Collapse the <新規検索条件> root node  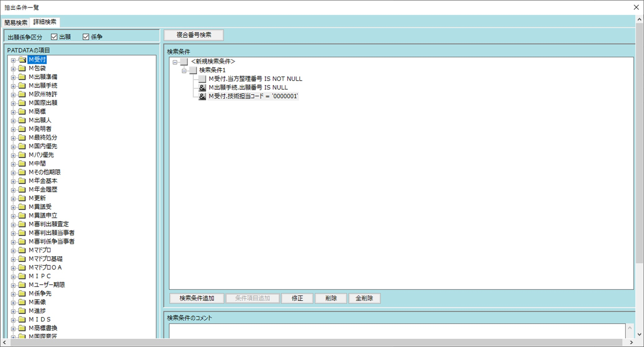pos(175,62)
